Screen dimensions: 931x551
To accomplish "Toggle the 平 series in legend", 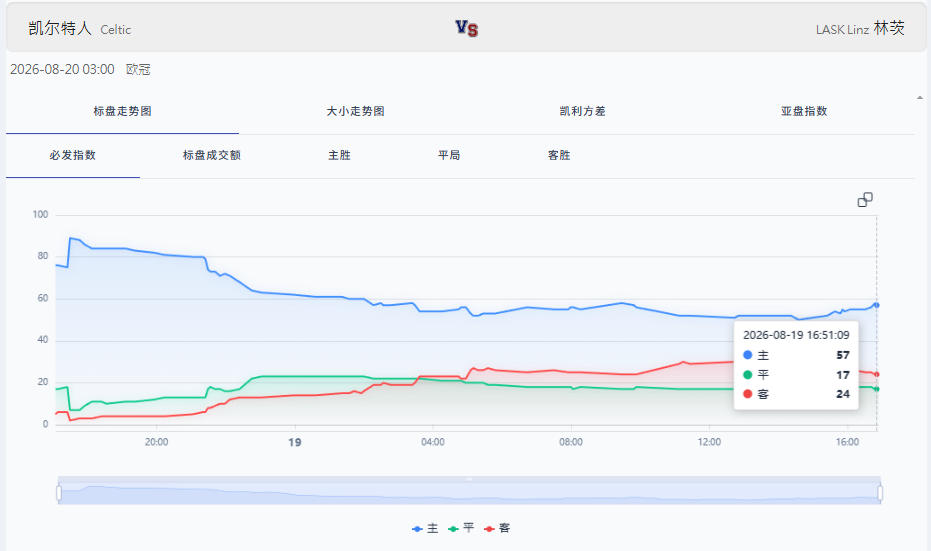I will tap(461, 528).
